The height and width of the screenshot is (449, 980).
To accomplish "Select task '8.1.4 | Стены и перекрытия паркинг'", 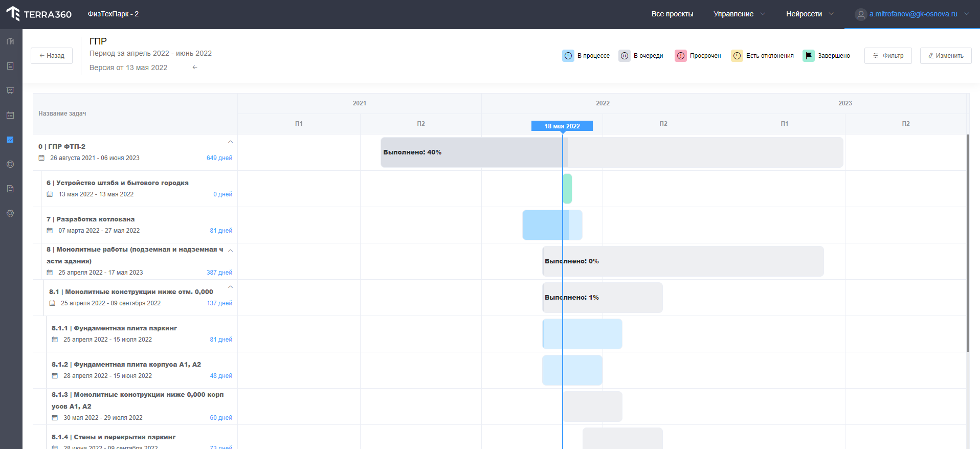I will [x=114, y=437].
